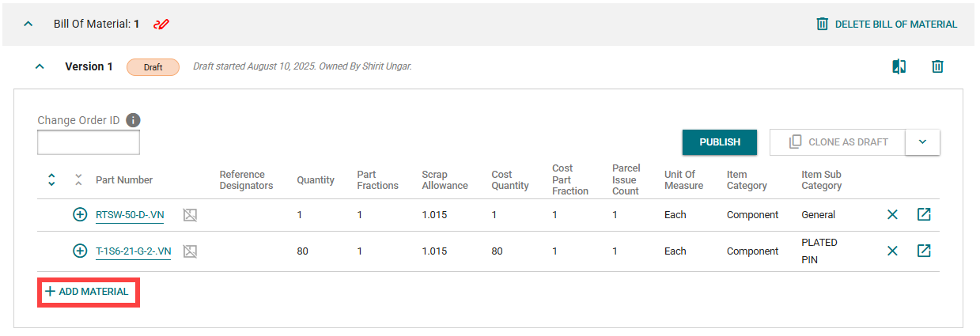Click into the Change Order ID field
This screenshot has height=336, width=980.
pyautogui.click(x=89, y=142)
